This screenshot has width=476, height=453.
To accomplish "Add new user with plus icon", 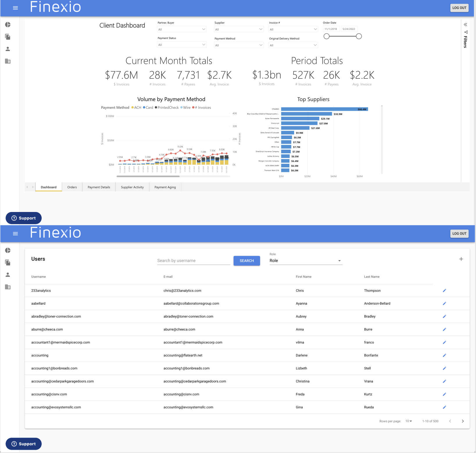I will pos(461,259).
